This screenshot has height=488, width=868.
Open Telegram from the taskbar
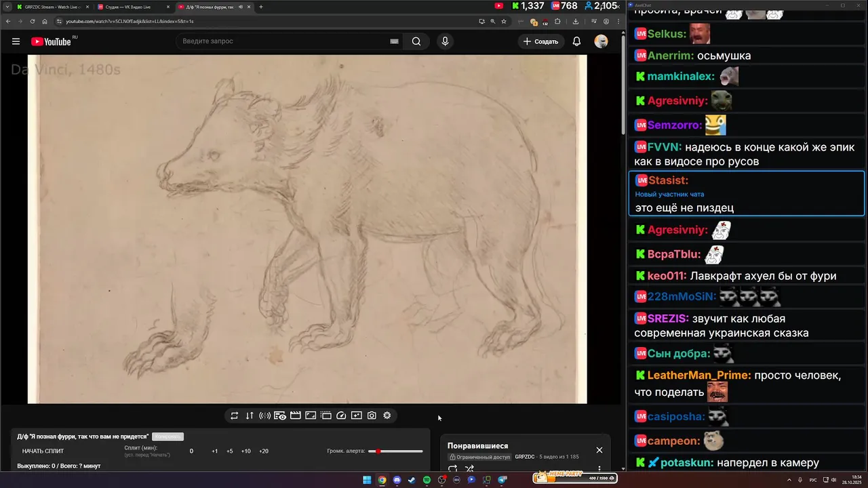click(502, 480)
